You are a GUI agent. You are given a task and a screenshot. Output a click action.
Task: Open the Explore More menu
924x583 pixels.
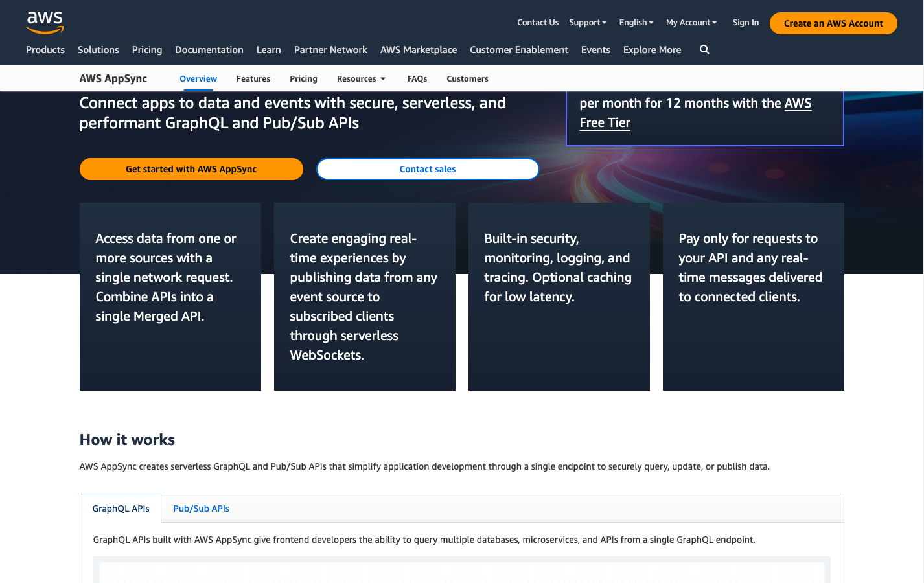[x=653, y=50]
